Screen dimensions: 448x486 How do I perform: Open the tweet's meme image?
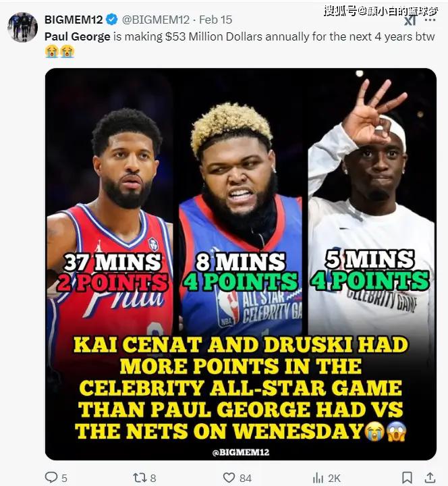click(241, 264)
